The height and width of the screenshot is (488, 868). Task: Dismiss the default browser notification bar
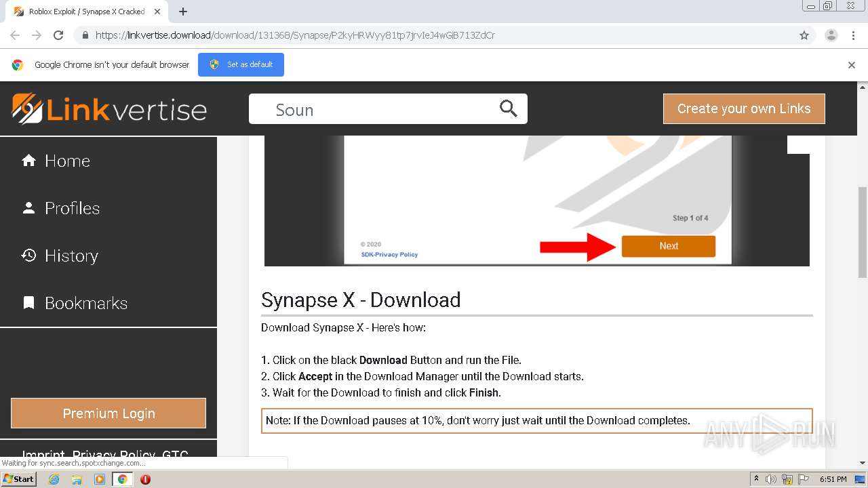(x=852, y=65)
